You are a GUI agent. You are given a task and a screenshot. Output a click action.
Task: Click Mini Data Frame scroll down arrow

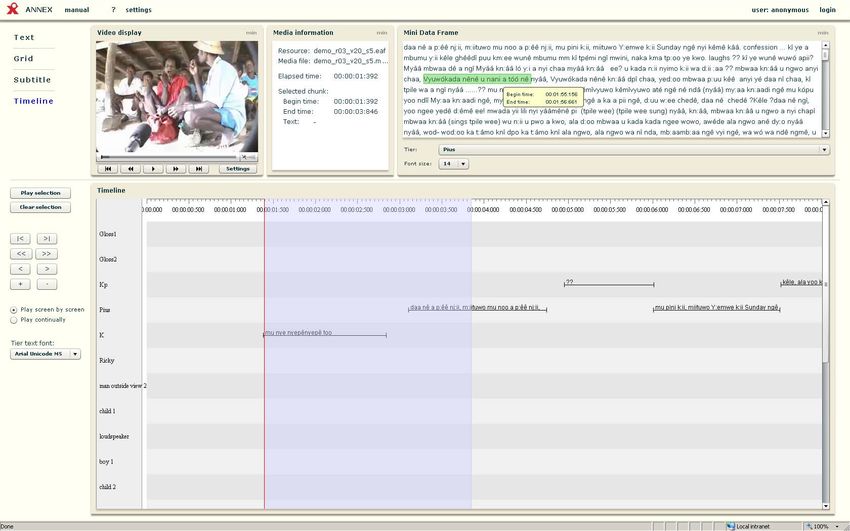click(x=826, y=133)
